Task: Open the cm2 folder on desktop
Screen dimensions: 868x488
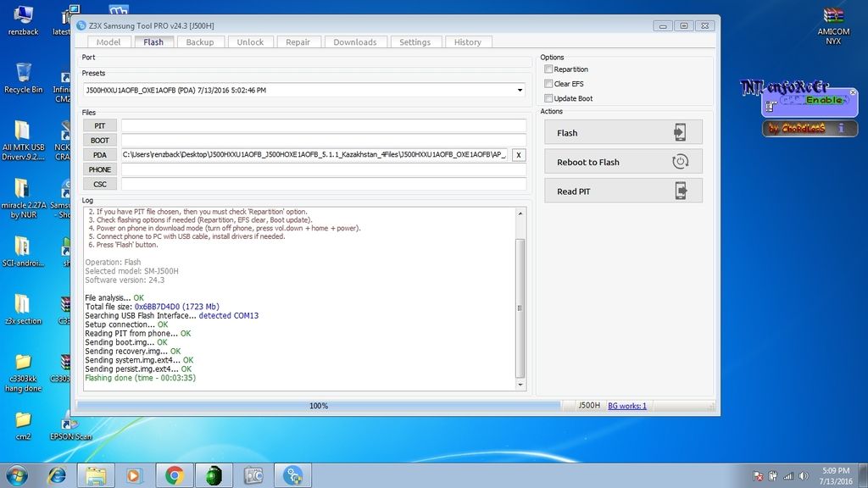Action: (23, 421)
